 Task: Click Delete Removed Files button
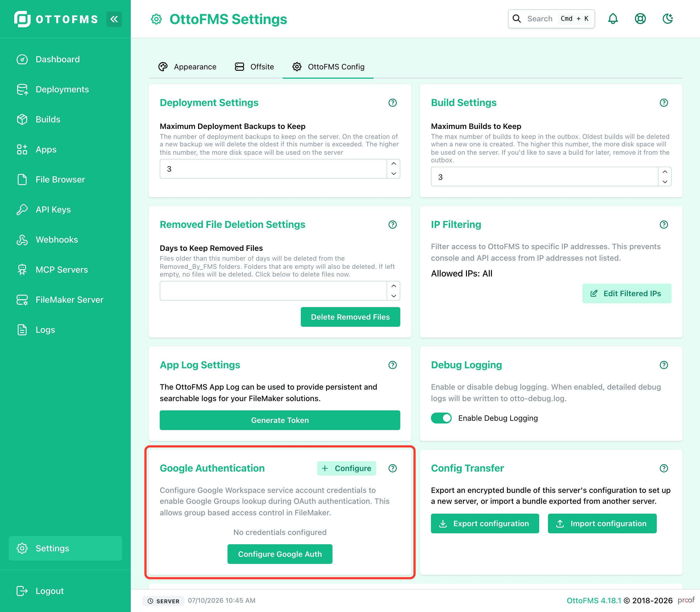(350, 317)
